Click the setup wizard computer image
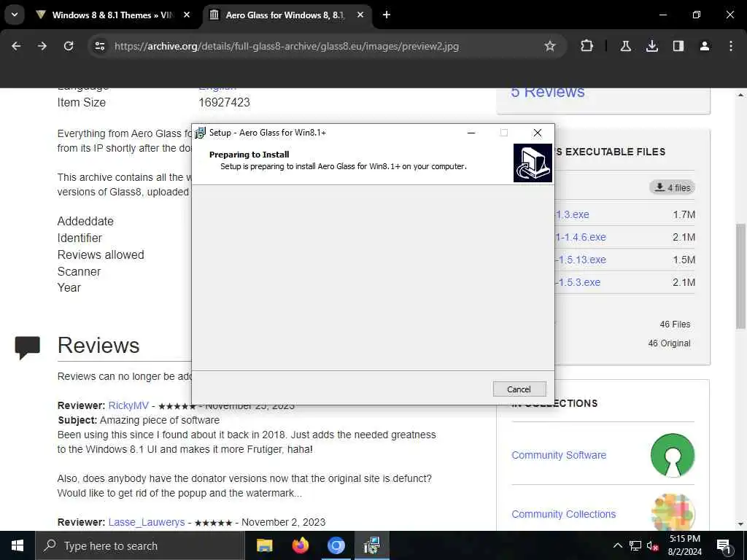 [533, 163]
